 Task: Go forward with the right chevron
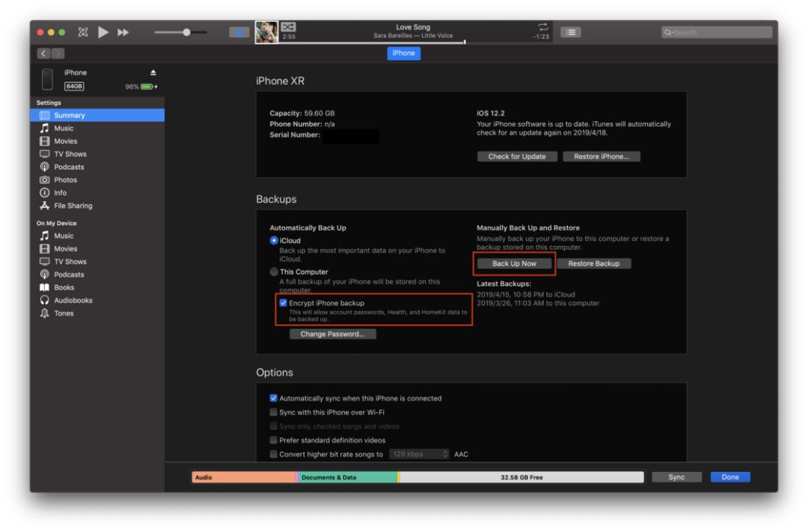pyautogui.click(x=58, y=53)
